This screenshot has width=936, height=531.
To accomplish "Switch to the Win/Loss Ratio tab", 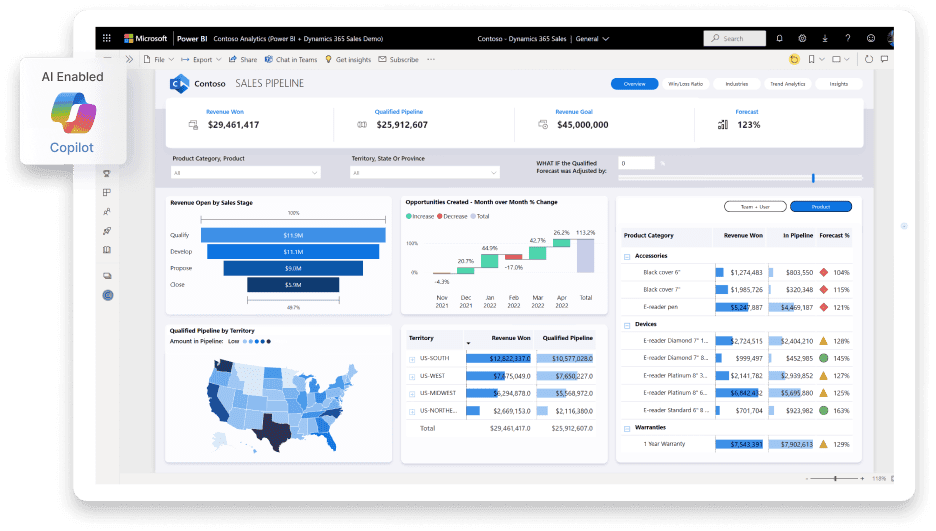I will pyautogui.click(x=685, y=84).
